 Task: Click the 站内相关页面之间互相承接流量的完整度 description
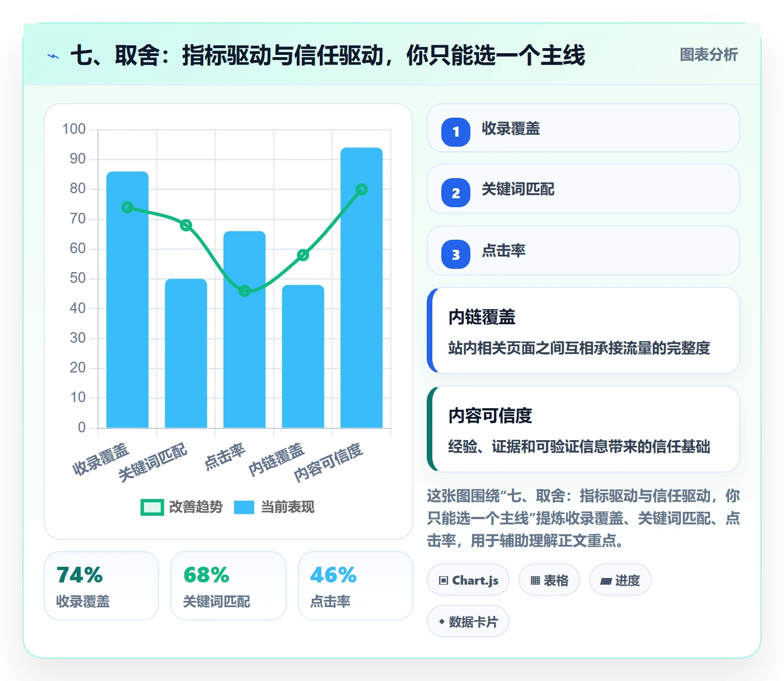point(579,348)
